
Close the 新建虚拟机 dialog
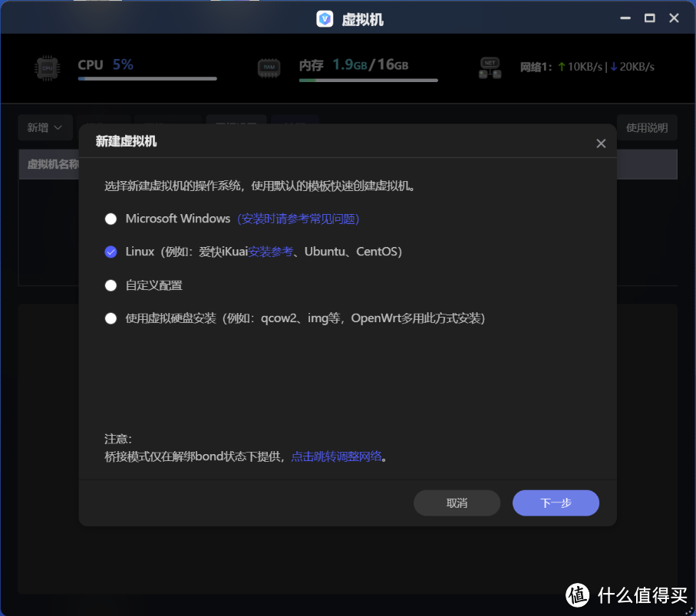coord(601,143)
